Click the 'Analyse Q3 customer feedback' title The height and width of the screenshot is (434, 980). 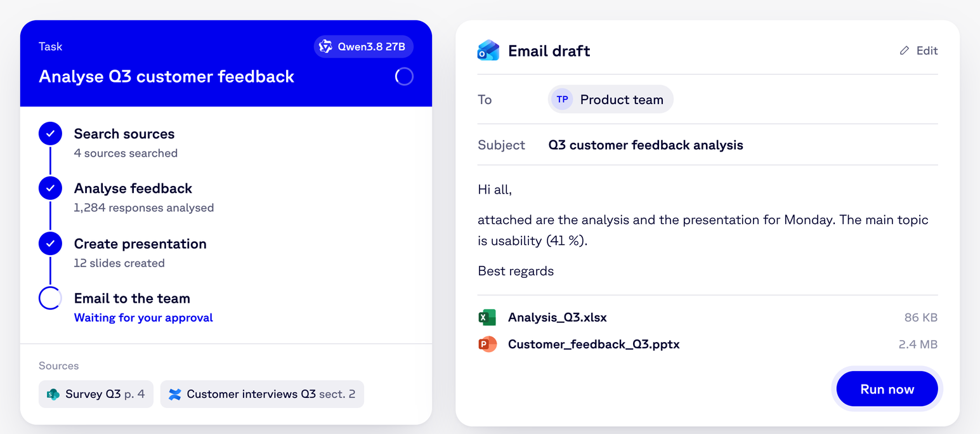point(167,77)
